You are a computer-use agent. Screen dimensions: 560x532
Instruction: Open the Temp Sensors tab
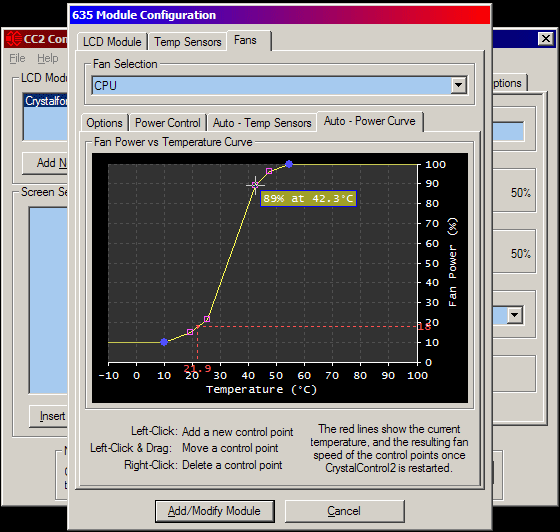point(188,41)
